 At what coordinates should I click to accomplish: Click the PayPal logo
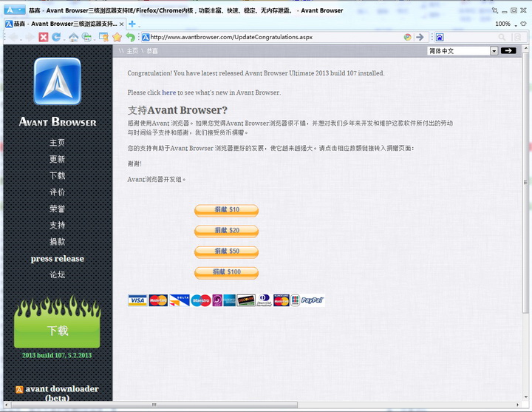(313, 300)
